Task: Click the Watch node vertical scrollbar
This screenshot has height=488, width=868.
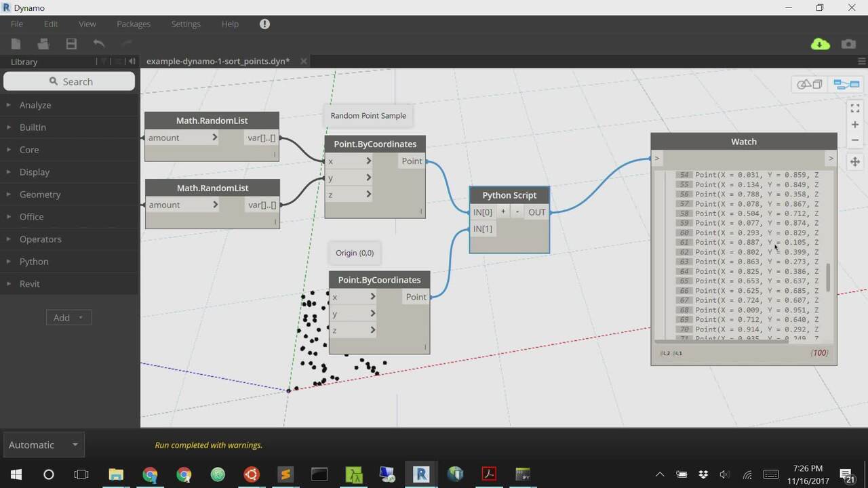Action: coord(827,278)
